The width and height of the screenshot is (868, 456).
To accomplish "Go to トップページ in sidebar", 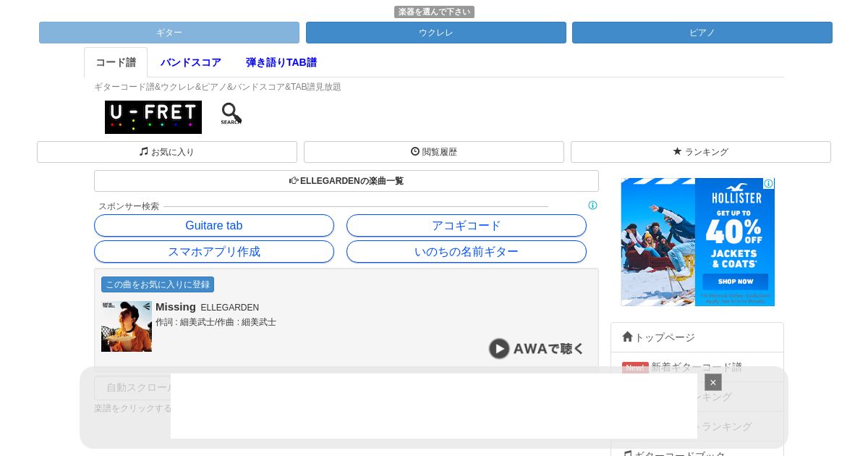I will coord(697,337).
